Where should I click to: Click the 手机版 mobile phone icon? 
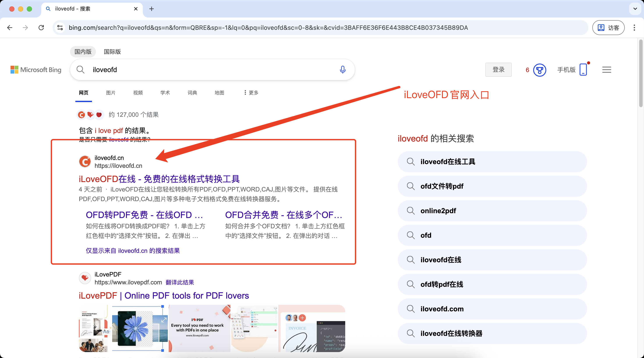click(583, 70)
